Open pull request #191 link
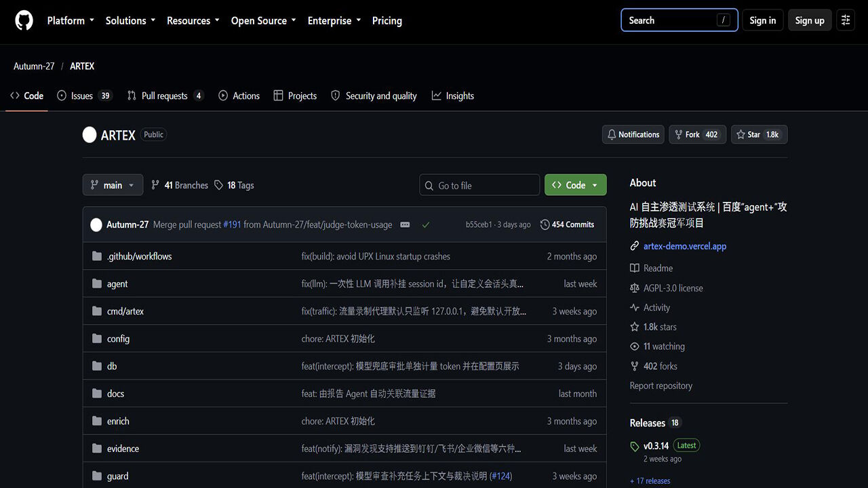 point(232,224)
